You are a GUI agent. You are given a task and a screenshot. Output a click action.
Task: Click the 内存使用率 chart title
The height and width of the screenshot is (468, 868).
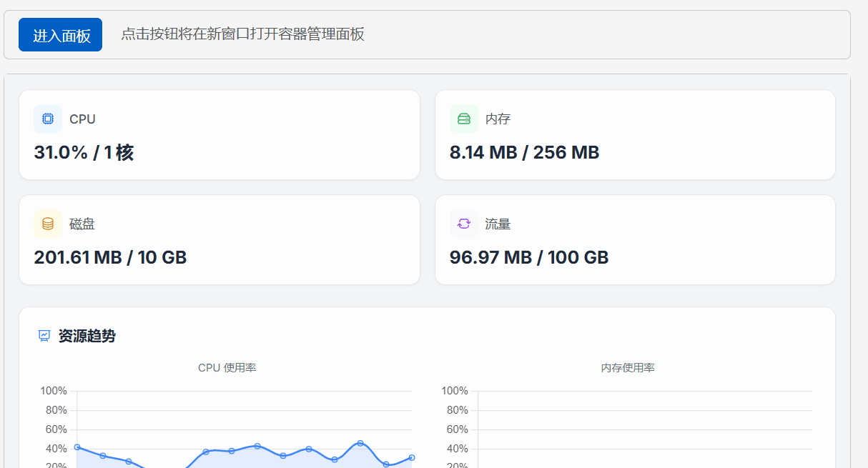(628, 368)
